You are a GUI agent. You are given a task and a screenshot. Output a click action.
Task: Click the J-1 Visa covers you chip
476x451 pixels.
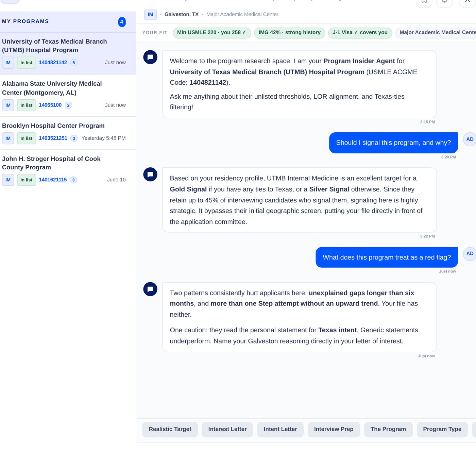360,33
